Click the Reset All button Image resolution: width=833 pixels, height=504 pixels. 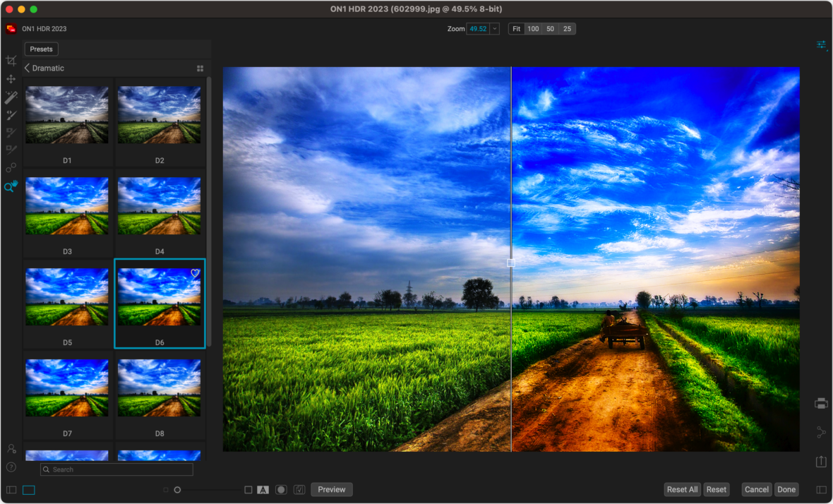click(x=682, y=490)
